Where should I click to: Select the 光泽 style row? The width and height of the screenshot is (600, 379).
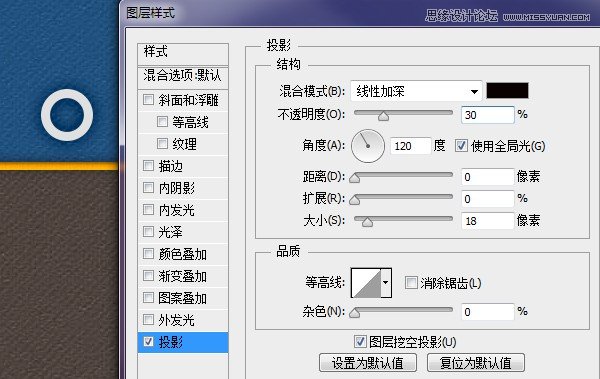click(183, 232)
